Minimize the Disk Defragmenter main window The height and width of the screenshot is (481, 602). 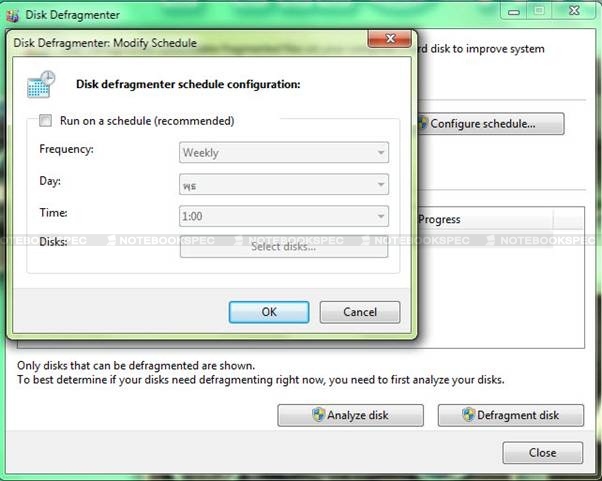(x=513, y=10)
